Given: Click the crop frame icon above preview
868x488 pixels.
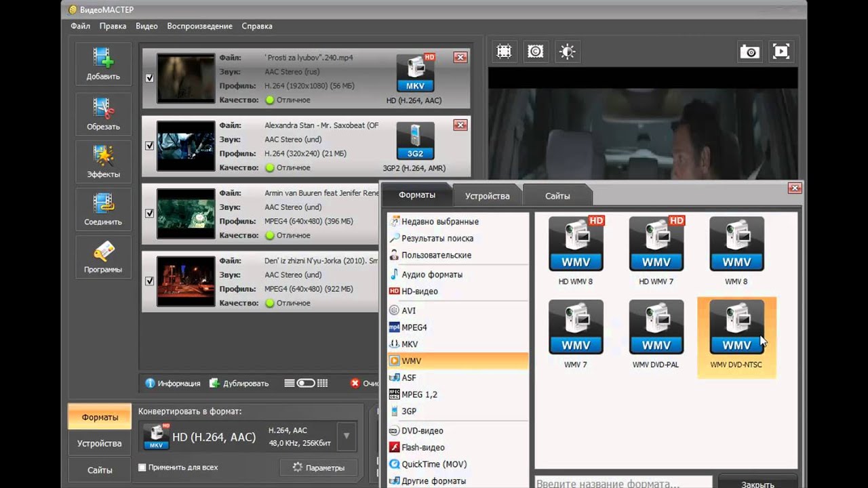Looking at the screenshot, I should 504,52.
